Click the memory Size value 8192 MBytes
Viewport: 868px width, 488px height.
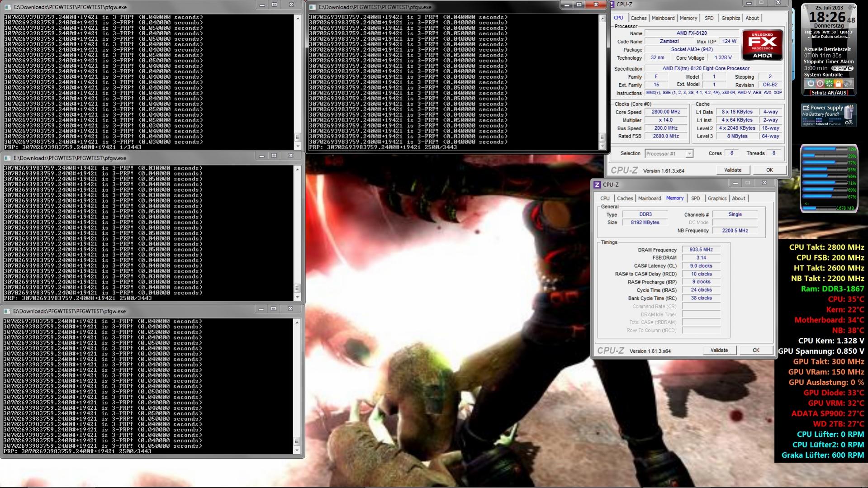click(x=645, y=223)
